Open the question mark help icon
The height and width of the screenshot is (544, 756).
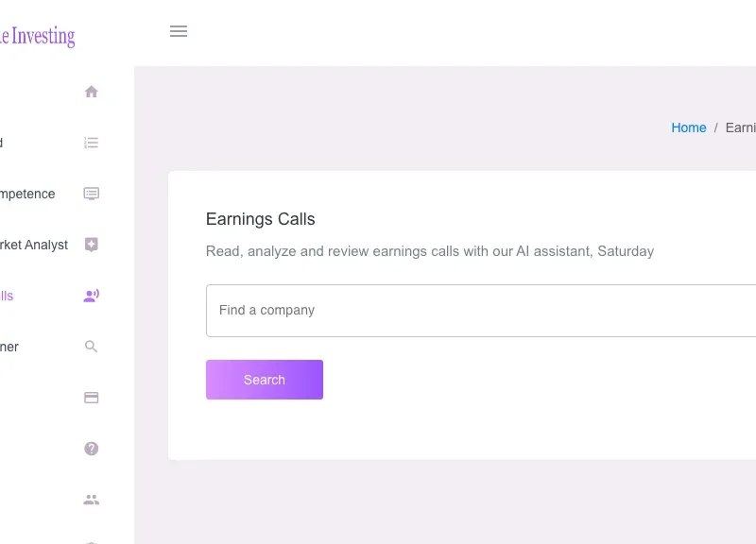coord(91,449)
